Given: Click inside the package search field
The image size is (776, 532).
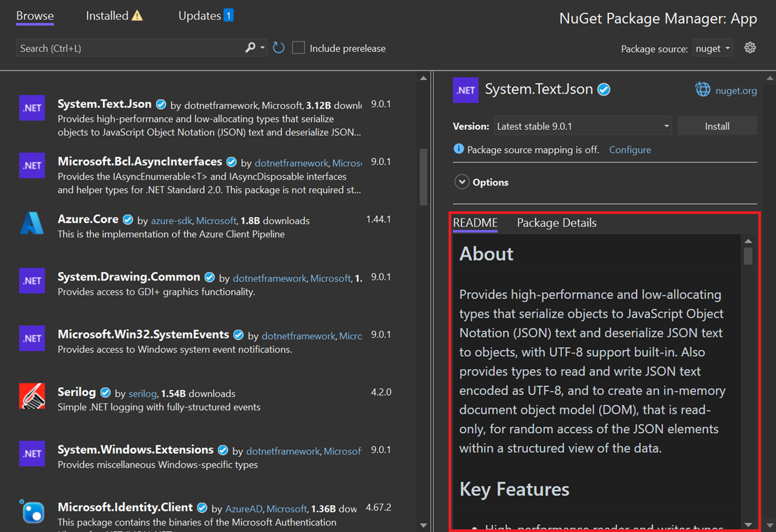Looking at the screenshot, I should (x=129, y=47).
